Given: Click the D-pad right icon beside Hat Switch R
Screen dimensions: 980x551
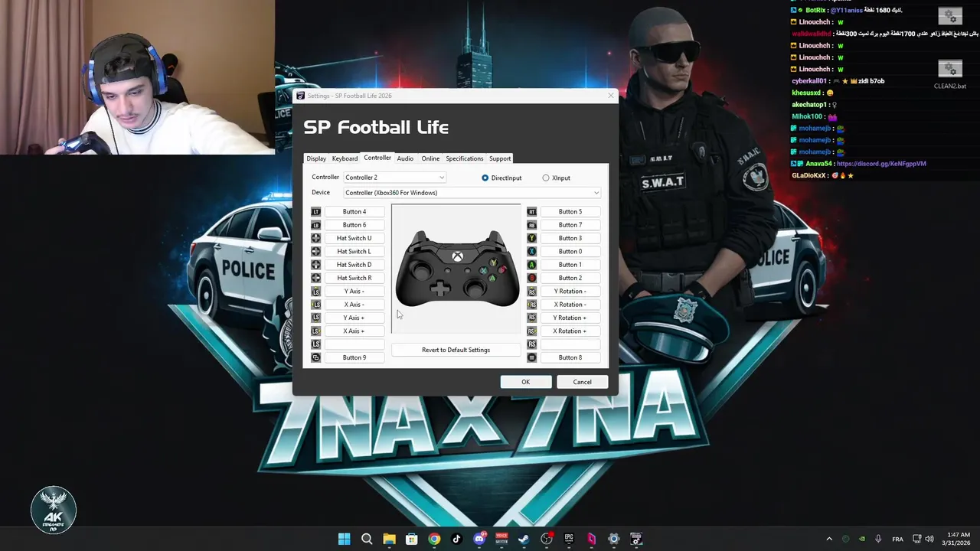Looking at the screenshot, I should [315, 278].
